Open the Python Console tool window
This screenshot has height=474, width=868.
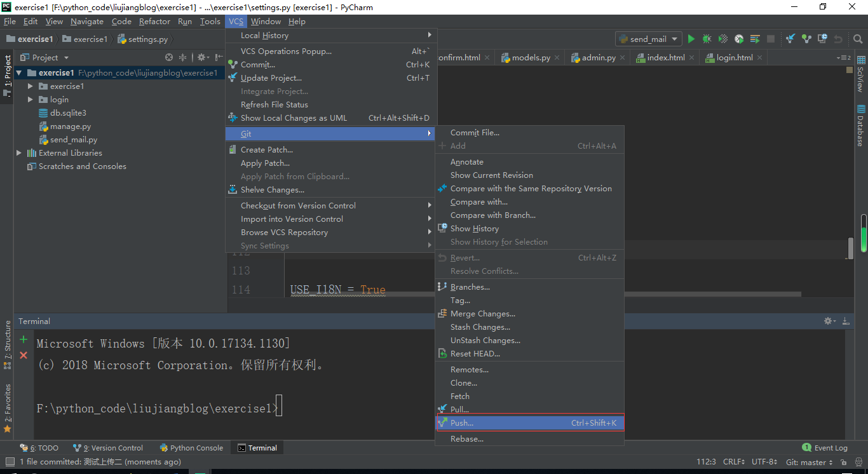tap(191, 448)
